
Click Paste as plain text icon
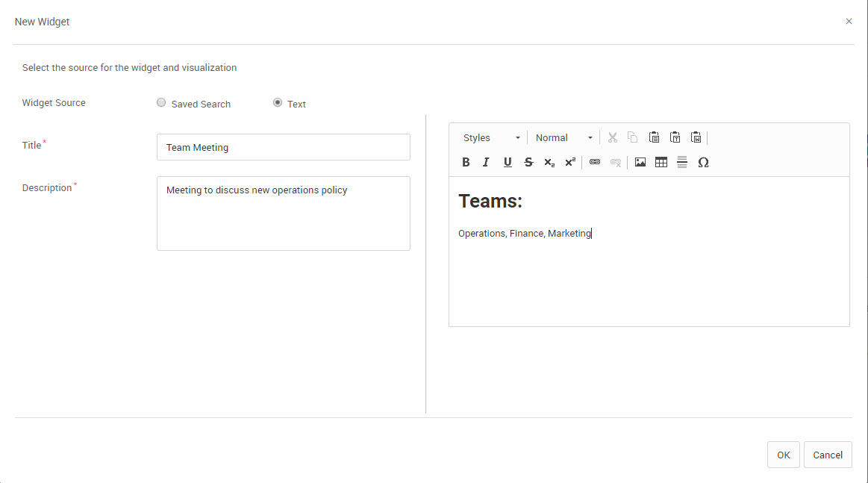tap(675, 137)
